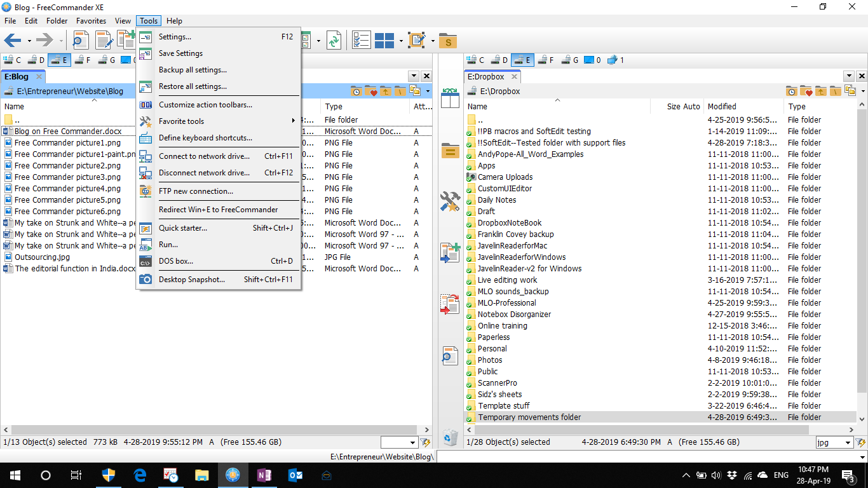Click the recycle bin icon in middle bar
This screenshot has width=868, height=488.
[x=451, y=437]
